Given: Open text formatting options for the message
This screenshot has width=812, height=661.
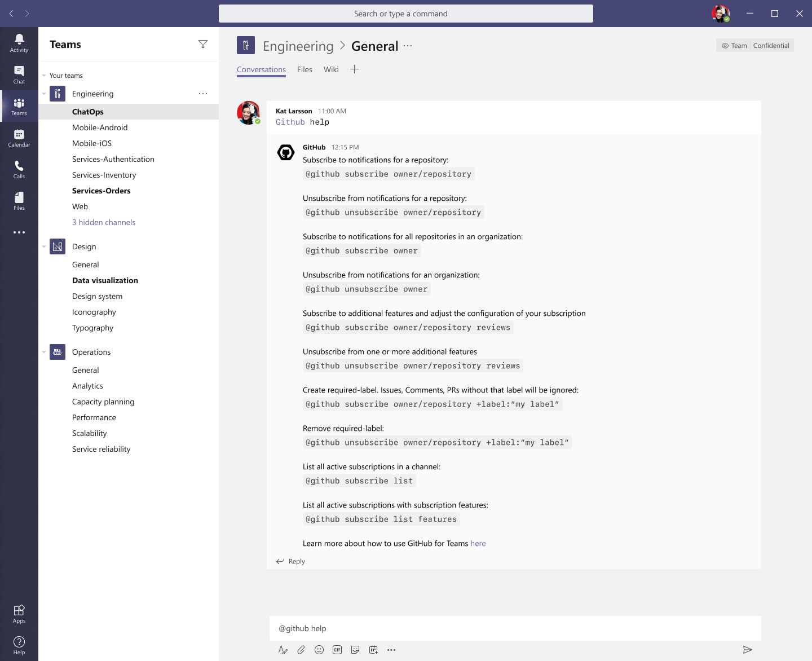Looking at the screenshot, I should click(283, 650).
